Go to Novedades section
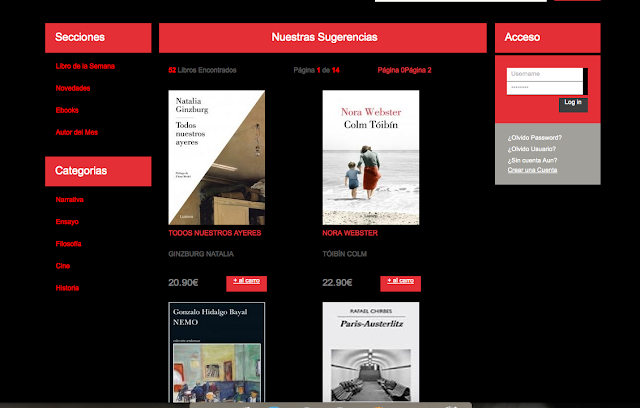Viewport: 640px width, 408px height. coord(73,88)
